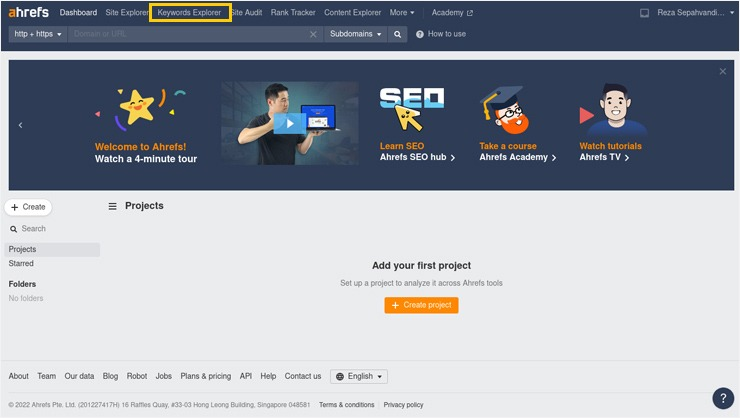Image resolution: width=740 pixels, height=418 pixels.
Task: Open the Help footer link
Action: coord(268,376)
